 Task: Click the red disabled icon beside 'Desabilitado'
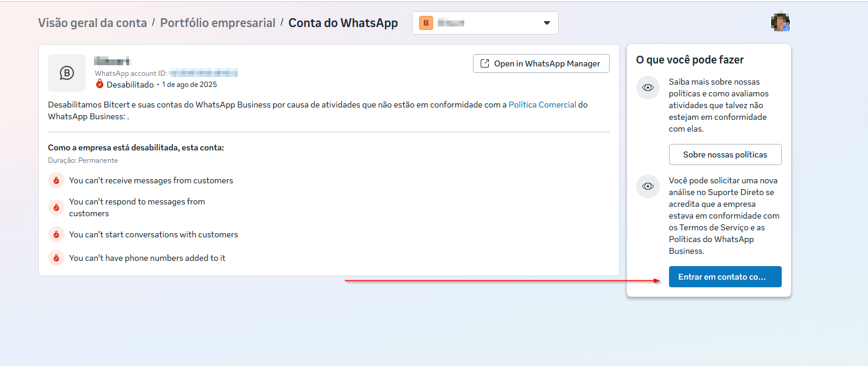99,85
